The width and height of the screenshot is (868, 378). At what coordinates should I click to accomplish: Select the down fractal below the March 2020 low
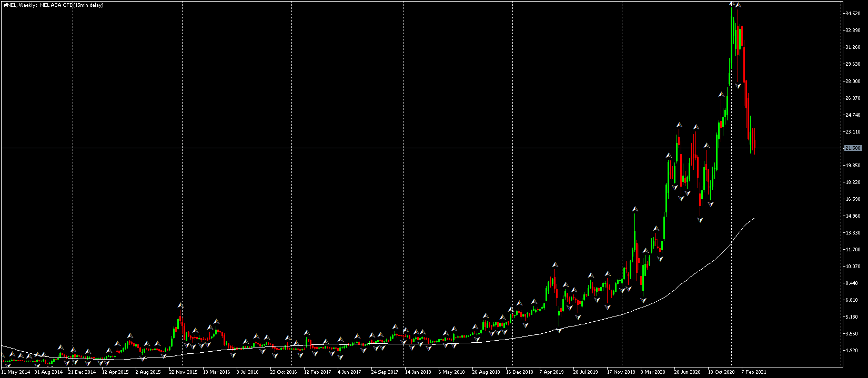[643, 300]
